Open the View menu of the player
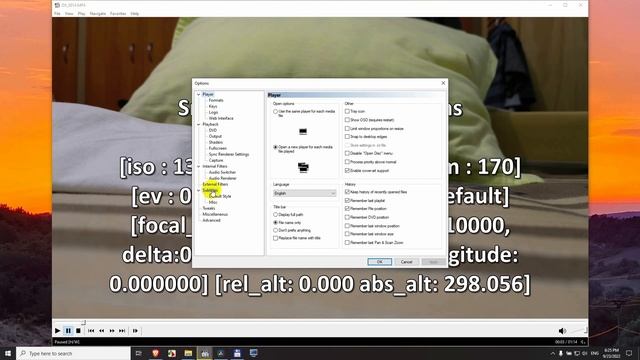 69,13
